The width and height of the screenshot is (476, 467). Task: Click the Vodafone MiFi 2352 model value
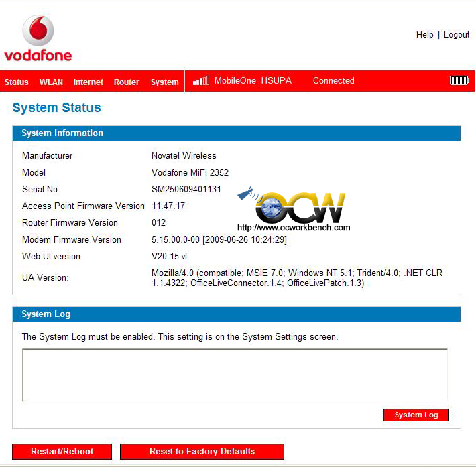[190, 172]
